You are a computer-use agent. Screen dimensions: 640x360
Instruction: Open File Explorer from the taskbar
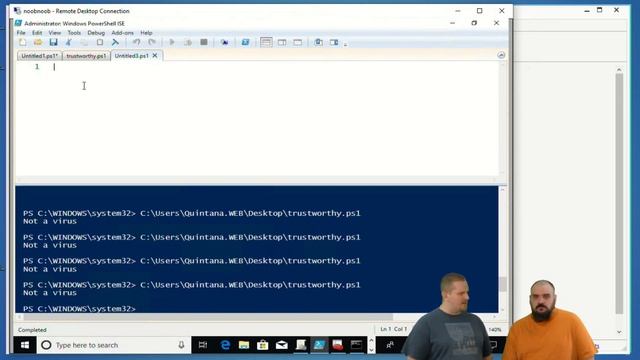pos(244,345)
